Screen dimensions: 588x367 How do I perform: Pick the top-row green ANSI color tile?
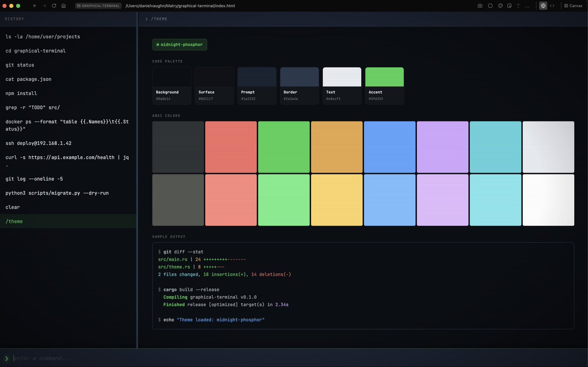coord(284,147)
